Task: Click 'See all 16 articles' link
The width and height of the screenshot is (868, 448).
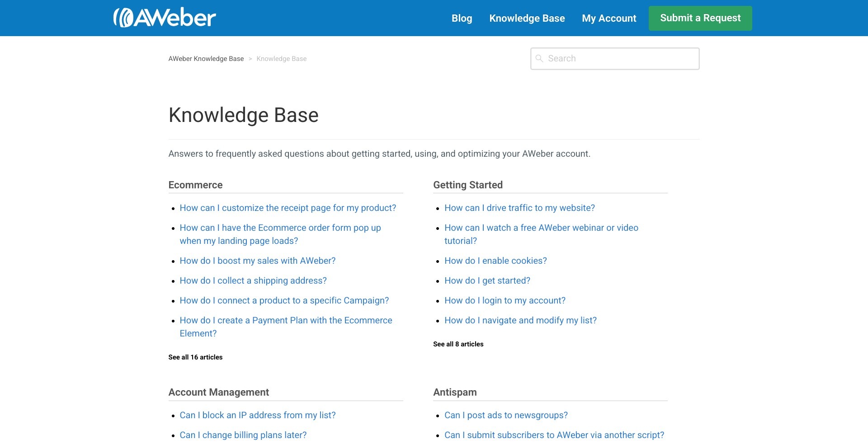Action: pyautogui.click(x=195, y=357)
